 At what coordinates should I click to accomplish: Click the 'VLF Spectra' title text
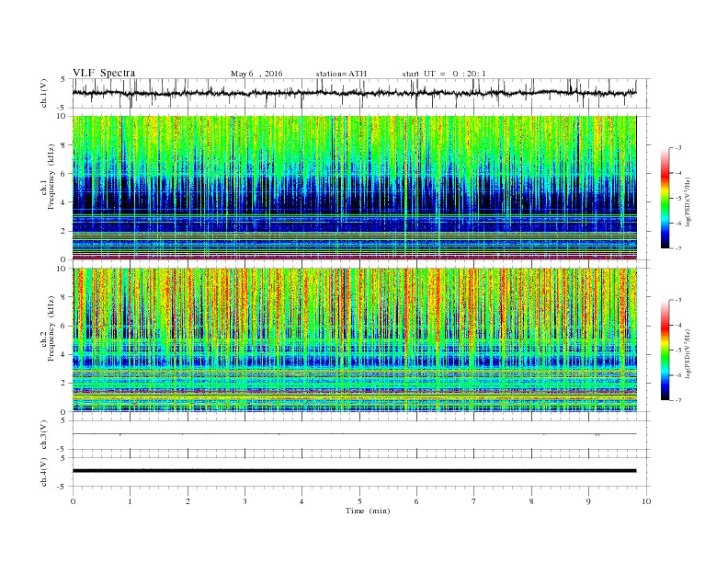[x=104, y=73]
